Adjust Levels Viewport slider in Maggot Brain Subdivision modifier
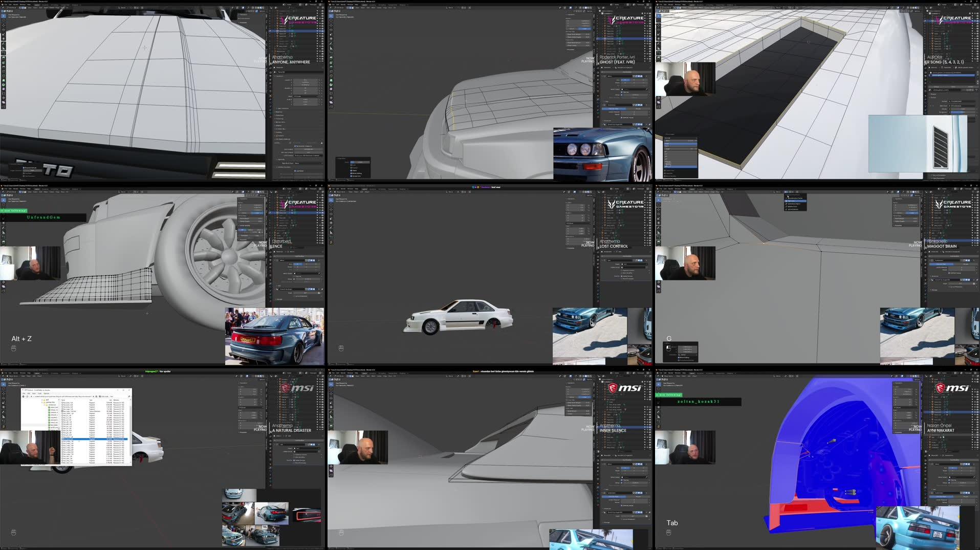The width and height of the screenshot is (980, 550). pyautogui.click(x=962, y=268)
